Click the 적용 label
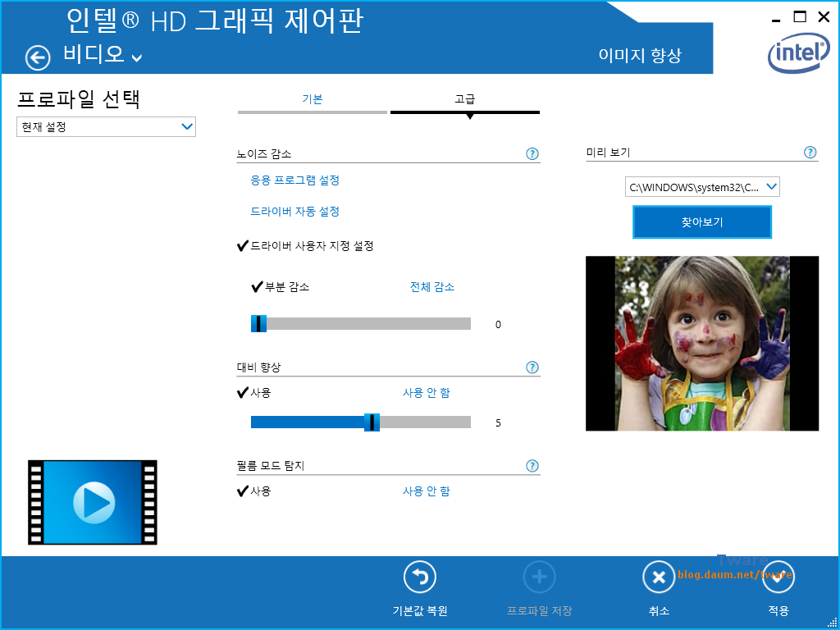 [x=778, y=610]
